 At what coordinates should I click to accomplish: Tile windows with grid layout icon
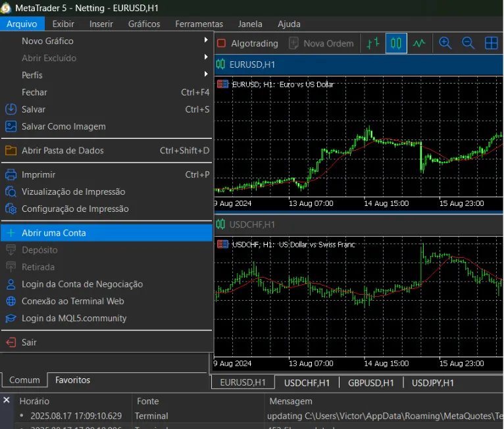(x=491, y=43)
